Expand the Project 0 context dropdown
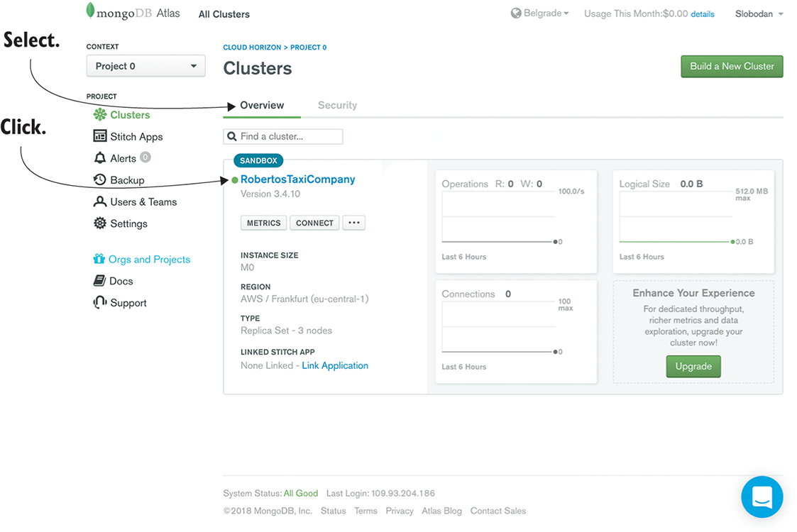 click(x=145, y=66)
